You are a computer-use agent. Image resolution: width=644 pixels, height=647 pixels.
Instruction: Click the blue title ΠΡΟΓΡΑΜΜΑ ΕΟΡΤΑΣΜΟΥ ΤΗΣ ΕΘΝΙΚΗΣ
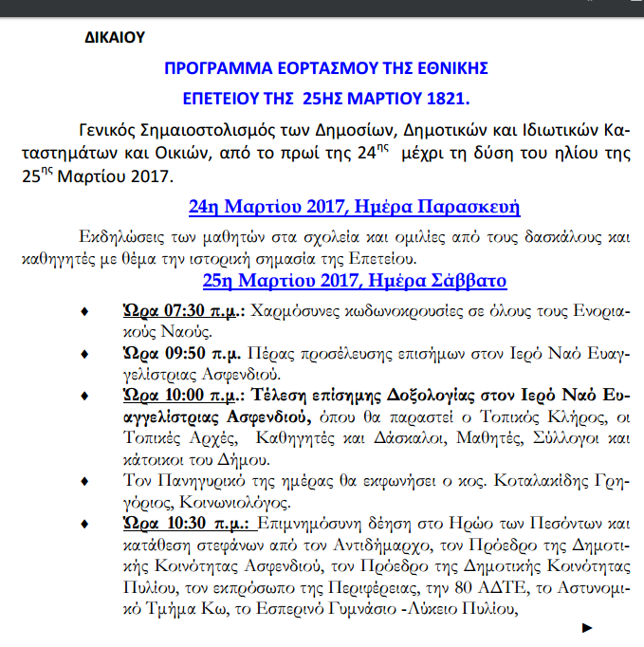point(326,68)
